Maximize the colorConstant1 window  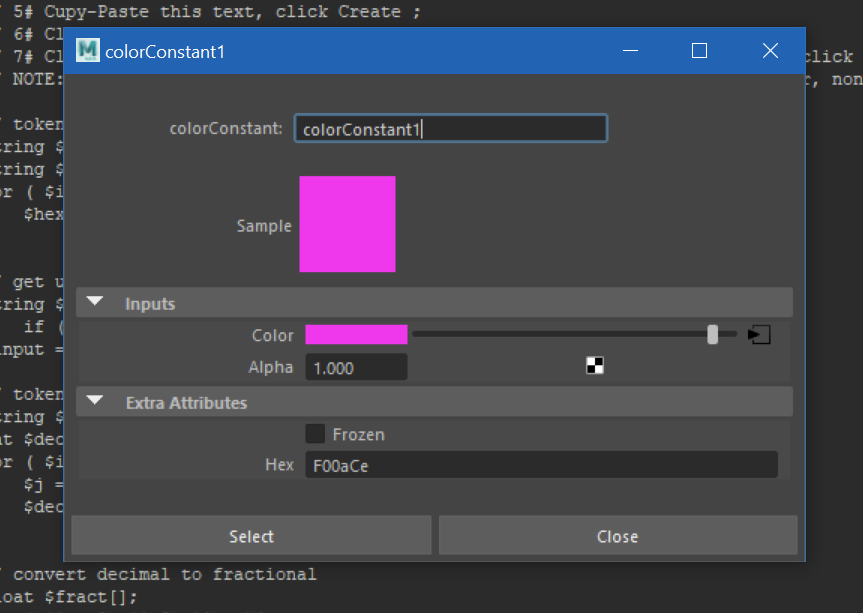click(698, 50)
